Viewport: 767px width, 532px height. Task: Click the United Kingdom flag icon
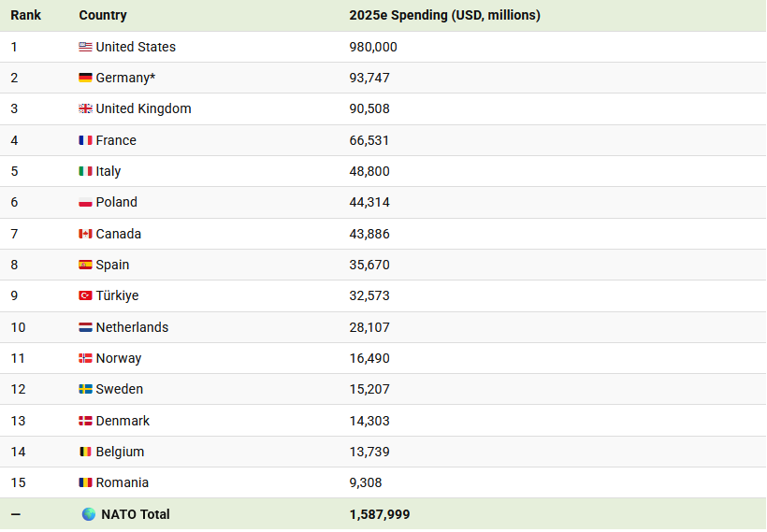85,108
